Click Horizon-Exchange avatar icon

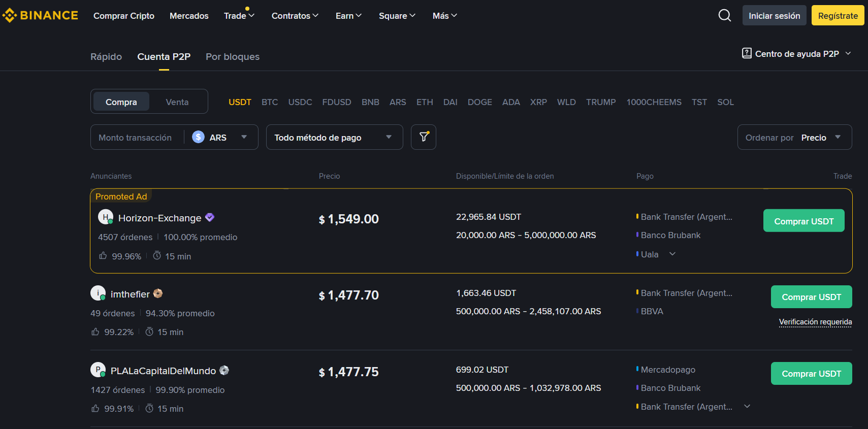[105, 217]
